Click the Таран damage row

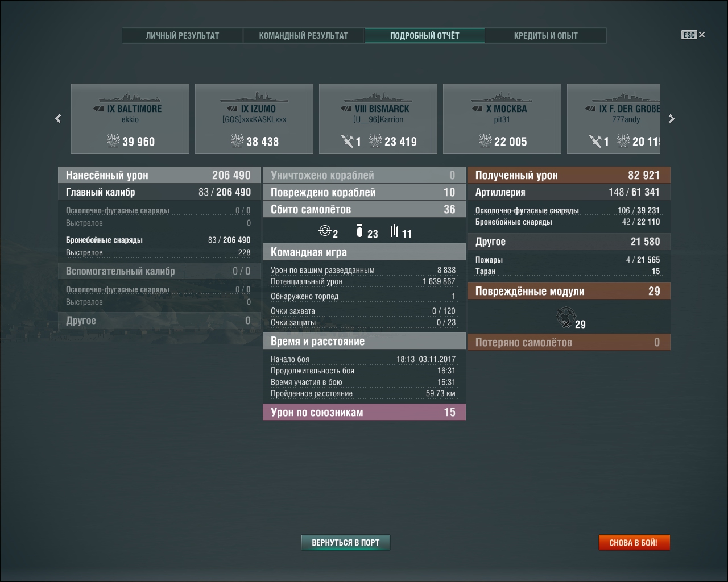pyautogui.click(x=568, y=271)
